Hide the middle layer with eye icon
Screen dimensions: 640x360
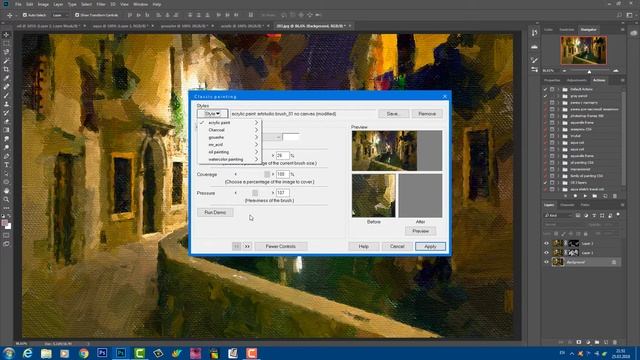click(546, 253)
